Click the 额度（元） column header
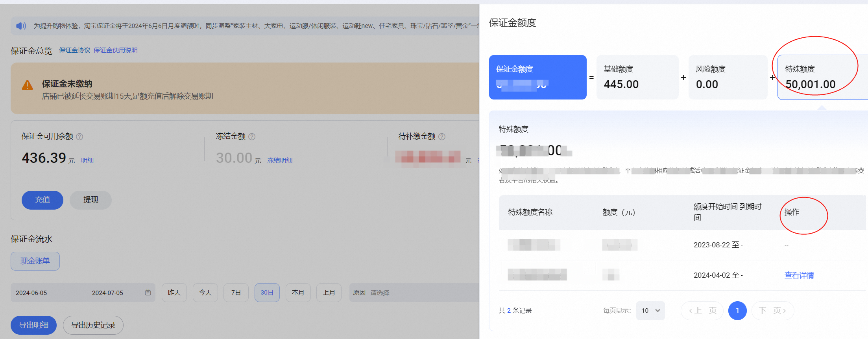The height and width of the screenshot is (339, 868). tap(619, 212)
